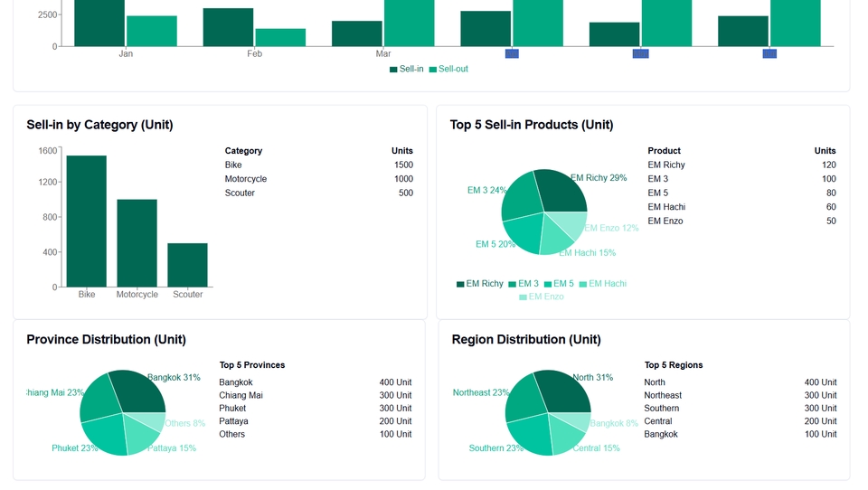The height and width of the screenshot is (490, 868).
Task: Toggle EM 3 in the products legend
Action: [x=524, y=284]
